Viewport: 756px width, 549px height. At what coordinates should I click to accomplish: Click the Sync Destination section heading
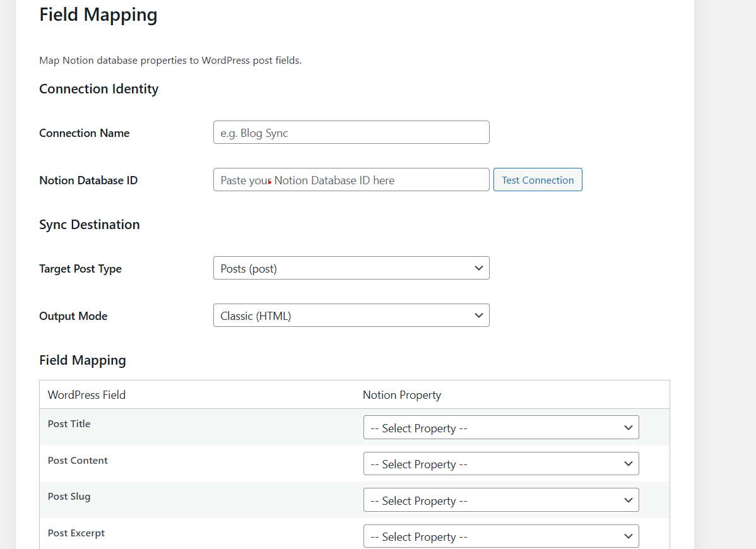point(90,225)
